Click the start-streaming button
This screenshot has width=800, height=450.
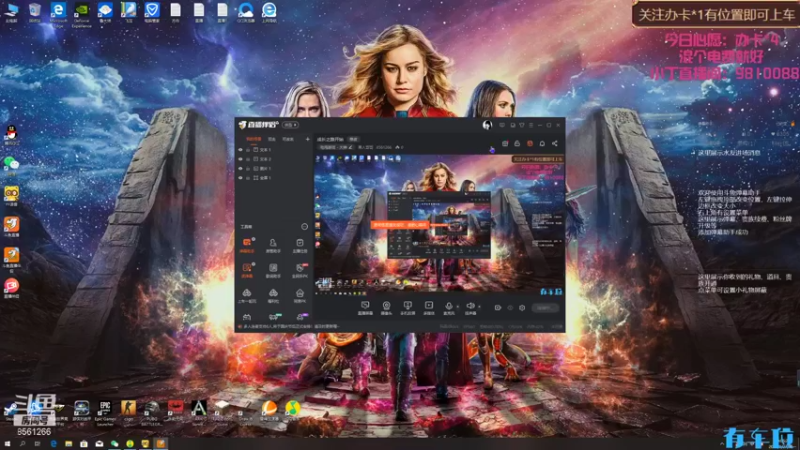point(545,308)
